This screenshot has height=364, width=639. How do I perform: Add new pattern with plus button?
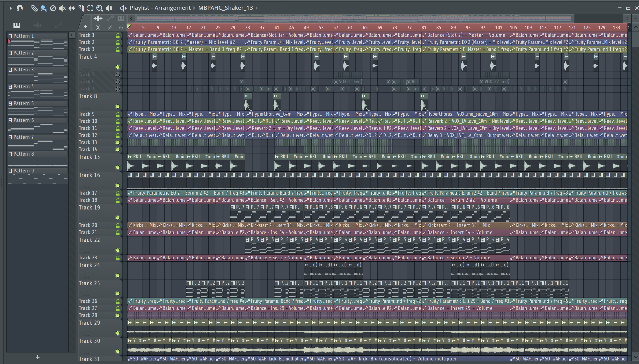[37, 357]
